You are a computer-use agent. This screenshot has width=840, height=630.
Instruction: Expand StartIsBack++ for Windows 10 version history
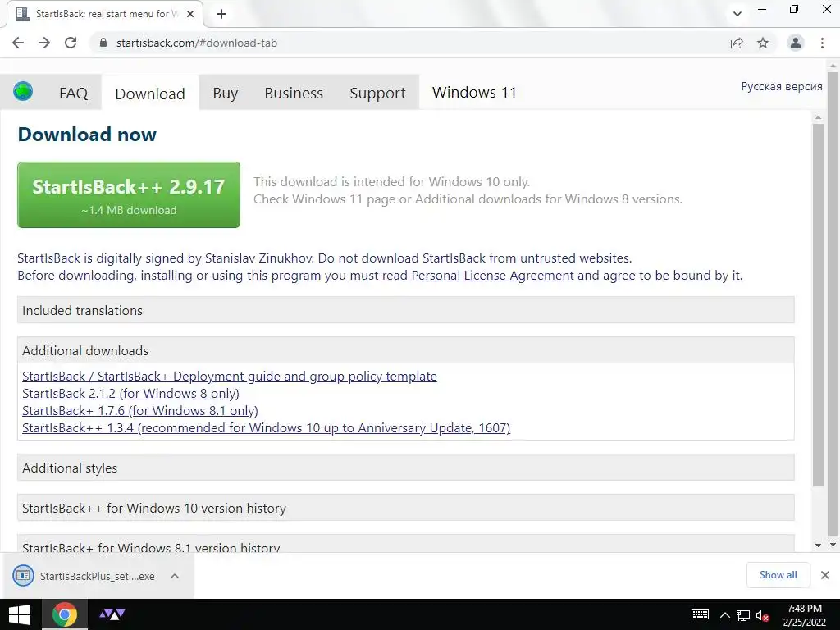coord(405,508)
